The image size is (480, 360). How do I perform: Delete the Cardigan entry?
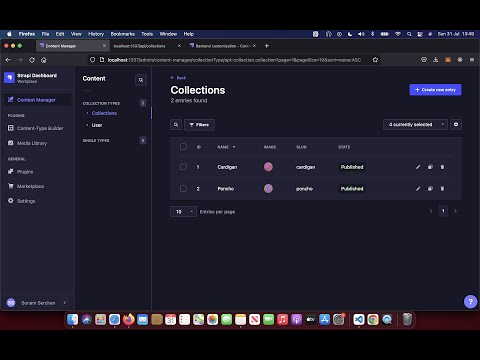click(442, 167)
